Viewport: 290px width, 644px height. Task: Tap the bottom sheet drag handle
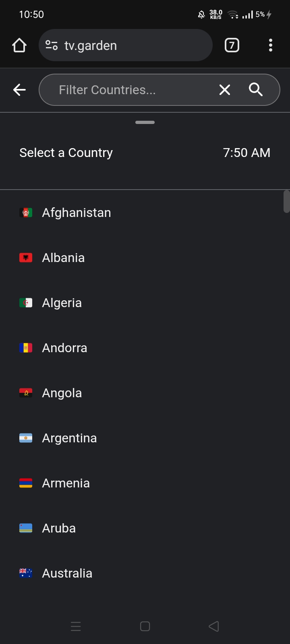145,122
